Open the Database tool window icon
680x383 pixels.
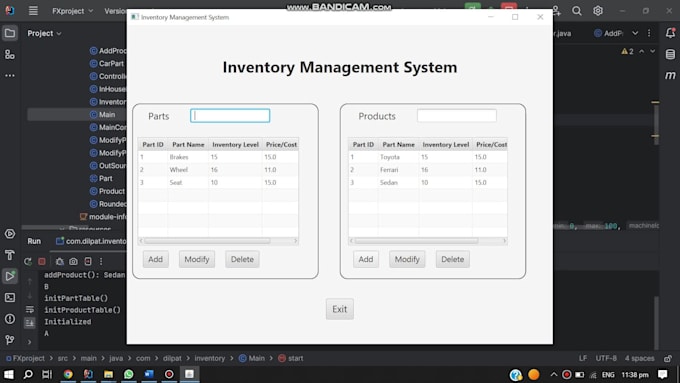pyautogui.click(x=670, y=54)
